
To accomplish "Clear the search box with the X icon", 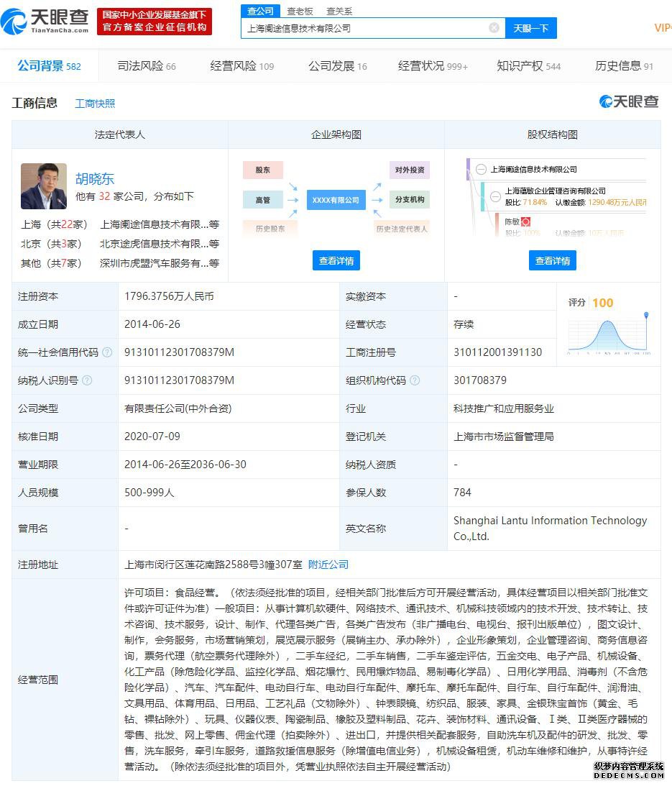I will (x=494, y=28).
